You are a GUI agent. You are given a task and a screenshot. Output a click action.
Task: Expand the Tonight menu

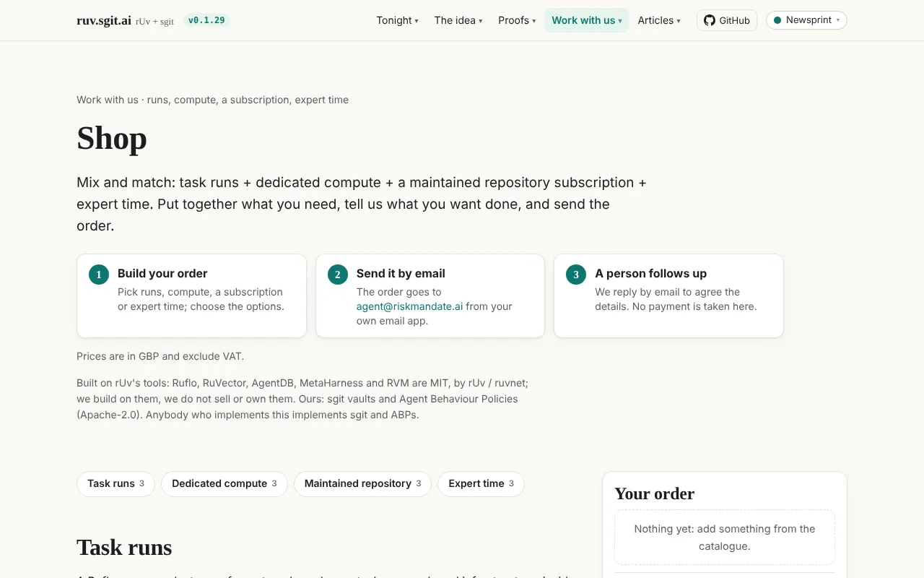click(397, 20)
